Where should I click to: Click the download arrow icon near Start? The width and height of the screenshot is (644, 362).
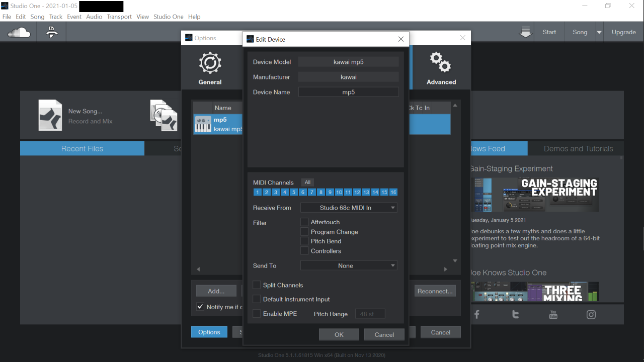[x=526, y=32]
